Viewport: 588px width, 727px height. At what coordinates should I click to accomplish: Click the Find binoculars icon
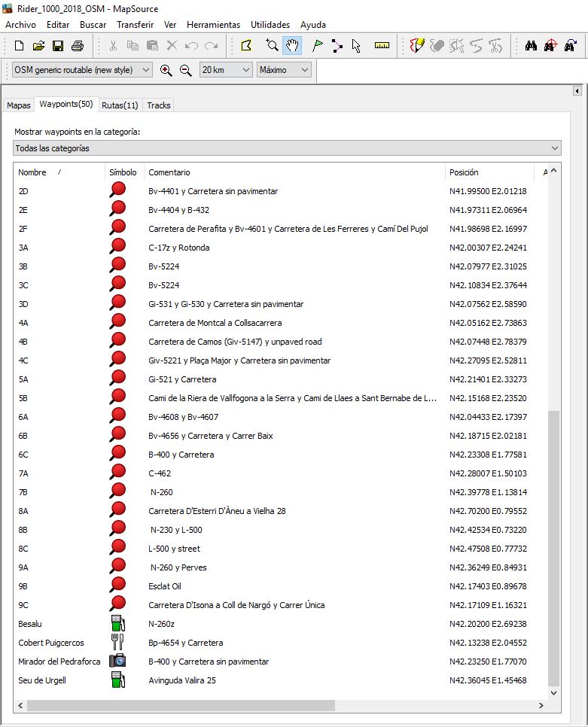coord(531,45)
